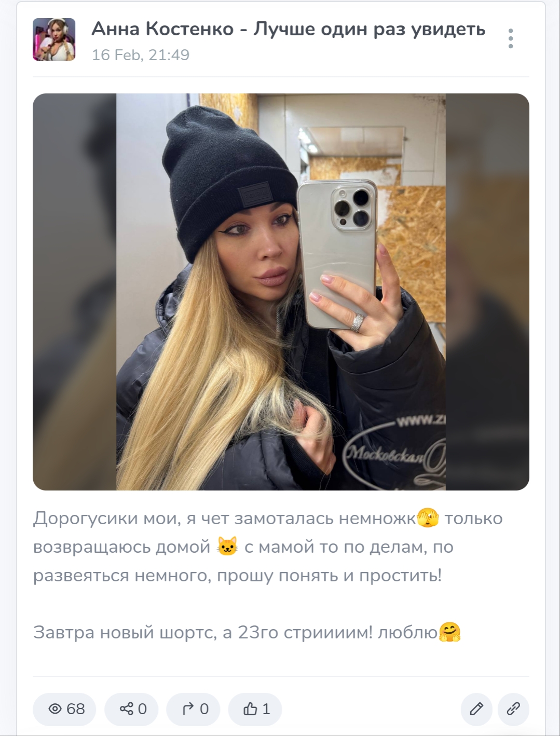Open the three-dot post options menu
This screenshot has width=560, height=736.
point(511,38)
